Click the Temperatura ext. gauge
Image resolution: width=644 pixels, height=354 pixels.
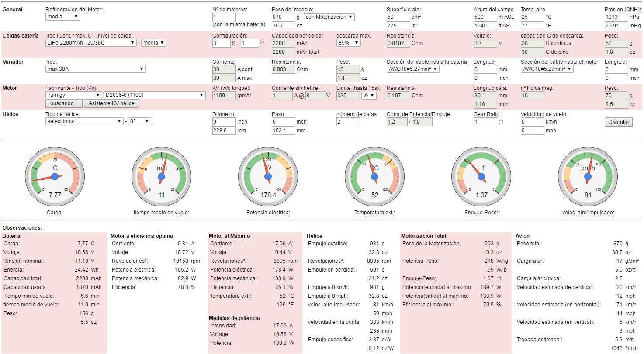click(374, 176)
